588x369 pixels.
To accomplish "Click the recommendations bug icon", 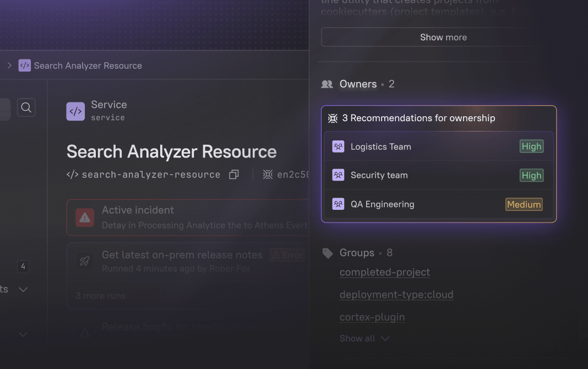I will (333, 118).
